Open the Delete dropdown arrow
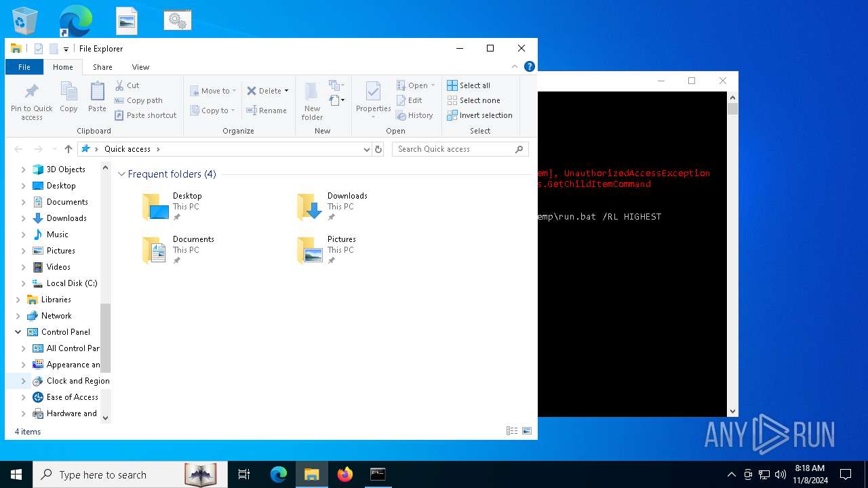 (286, 91)
